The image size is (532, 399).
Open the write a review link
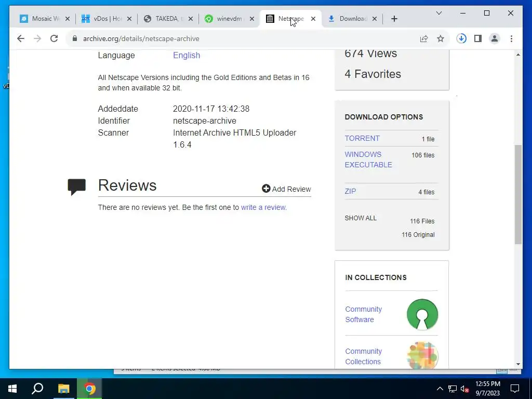pyautogui.click(x=263, y=207)
